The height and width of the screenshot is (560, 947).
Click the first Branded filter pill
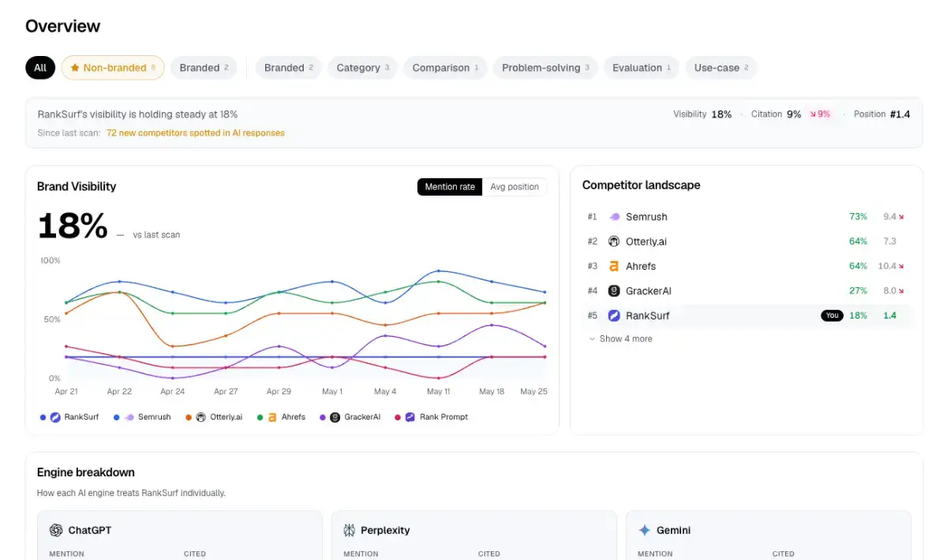(x=204, y=68)
